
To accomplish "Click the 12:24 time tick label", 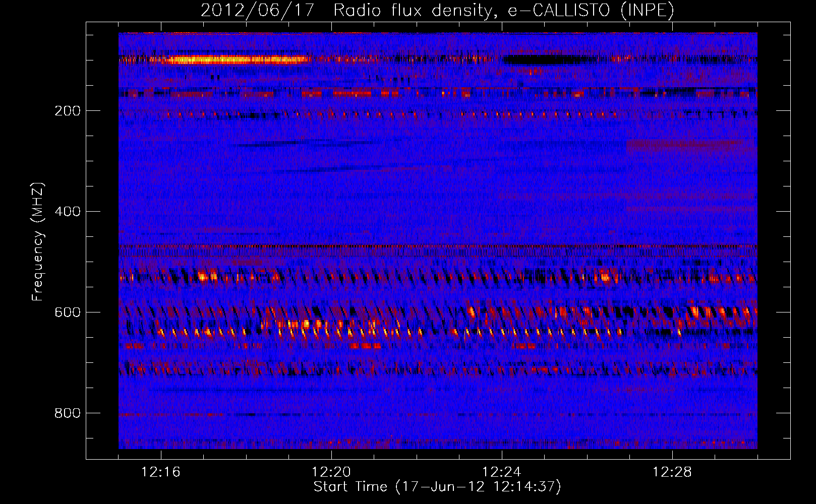I will (502, 472).
